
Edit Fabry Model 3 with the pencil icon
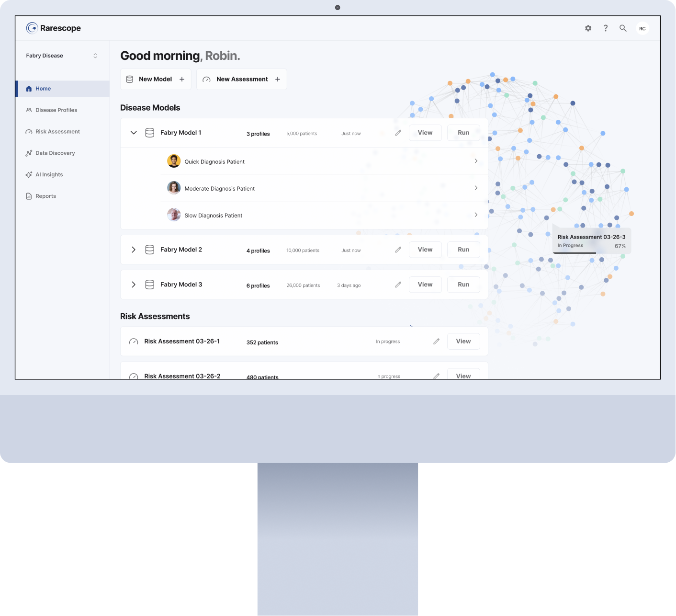coord(398,285)
